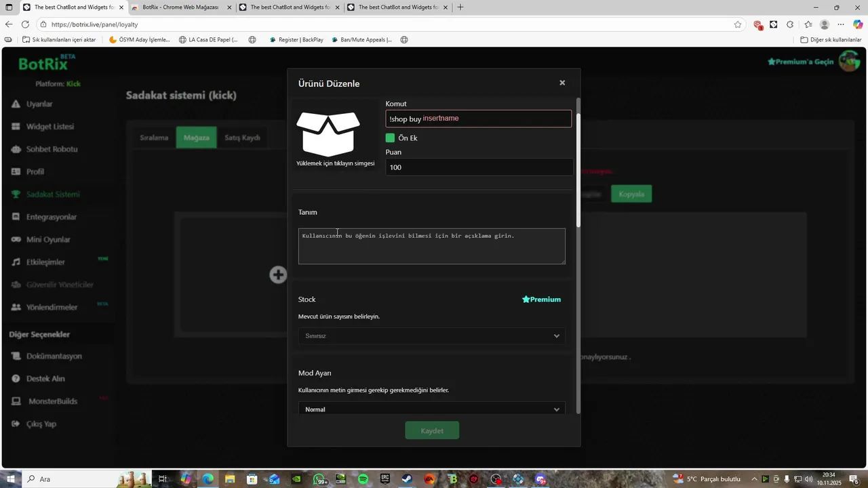Open the browser extensions puzzle icon

point(790,24)
